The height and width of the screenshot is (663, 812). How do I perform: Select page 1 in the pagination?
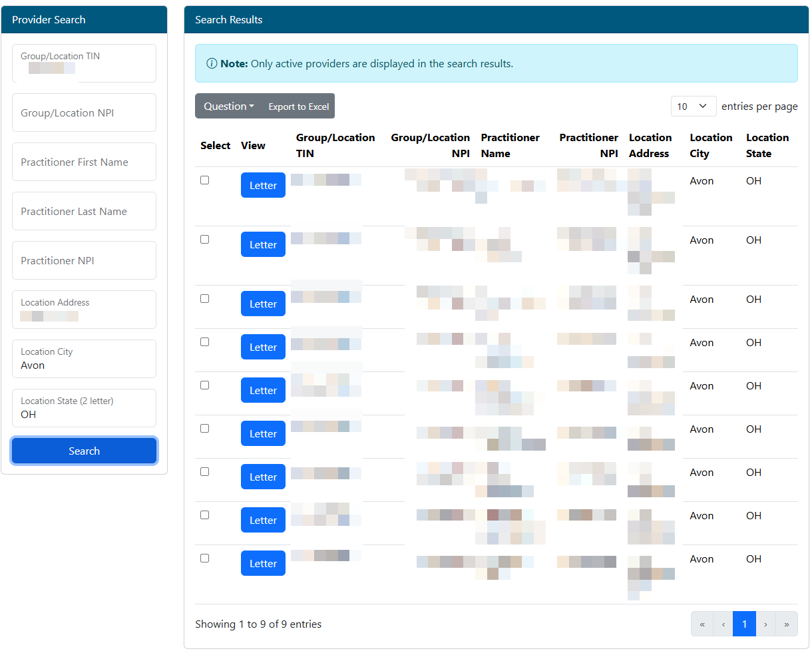click(x=744, y=624)
